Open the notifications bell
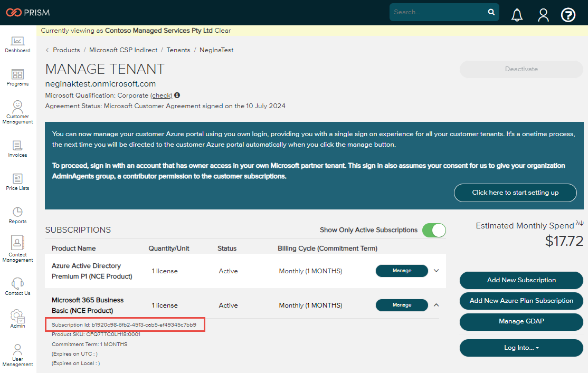The height and width of the screenshot is (373, 588). tap(517, 15)
